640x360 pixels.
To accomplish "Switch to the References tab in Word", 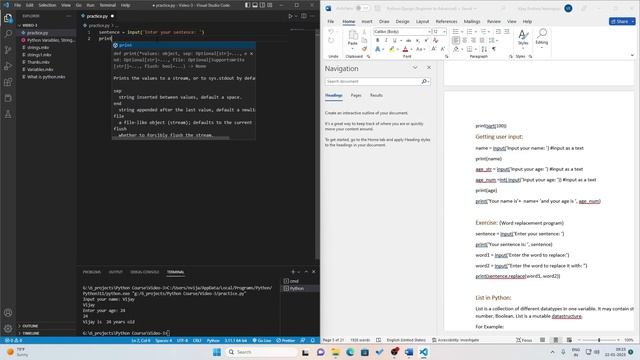I will (x=446, y=21).
